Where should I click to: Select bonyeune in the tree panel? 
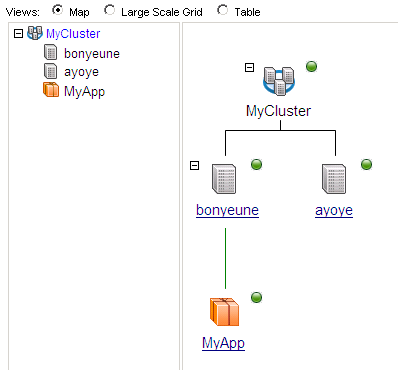[x=92, y=54]
